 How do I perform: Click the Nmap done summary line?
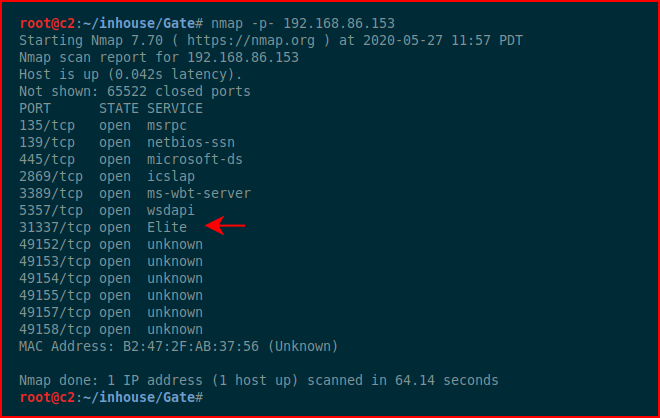tap(259, 381)
